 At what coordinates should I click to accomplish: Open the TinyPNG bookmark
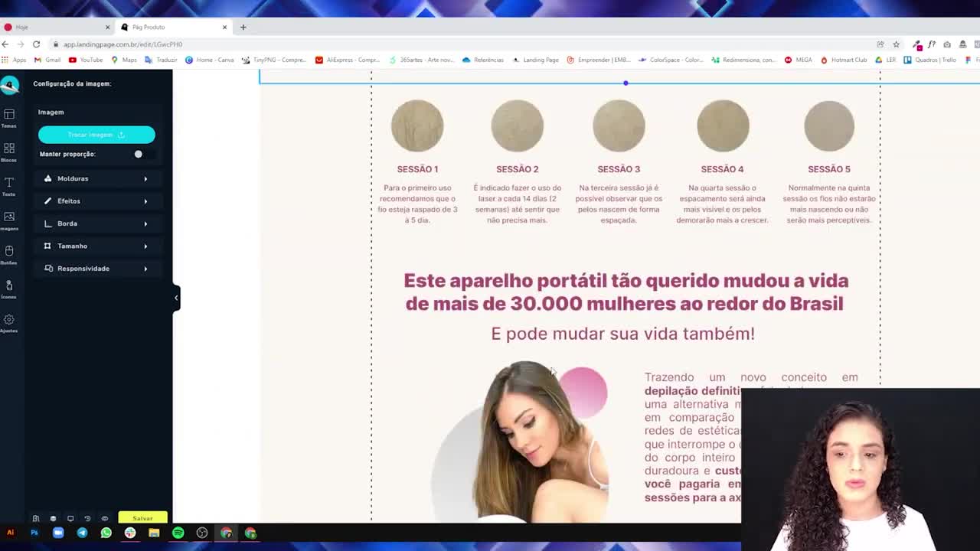274,60
